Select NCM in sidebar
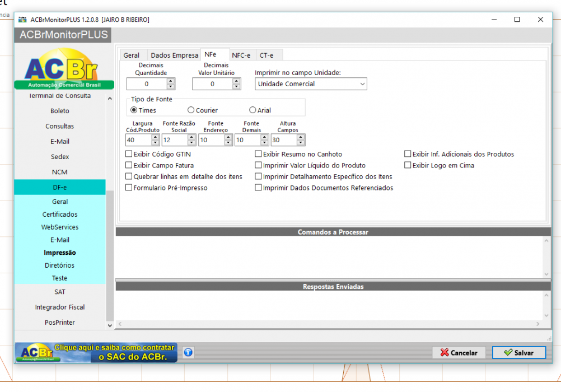Image resolution: width=561 pixels, height=392 pixels. pos(60,172)
